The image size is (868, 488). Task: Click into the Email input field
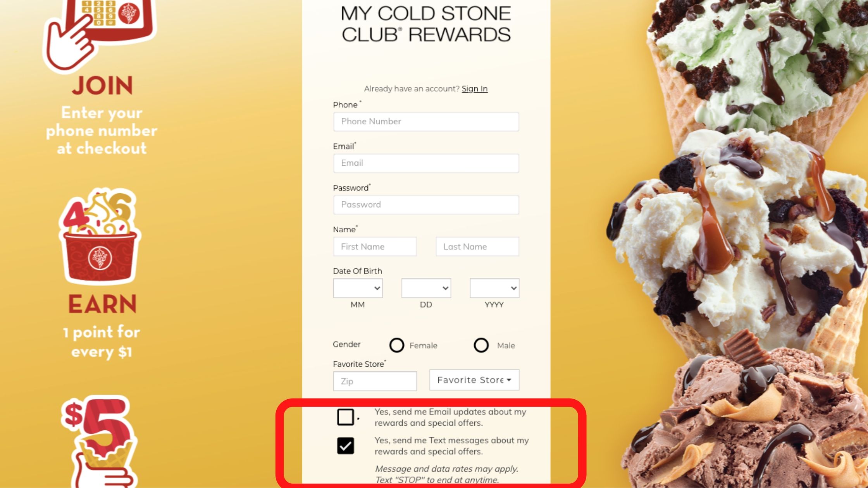coord(426,163)
